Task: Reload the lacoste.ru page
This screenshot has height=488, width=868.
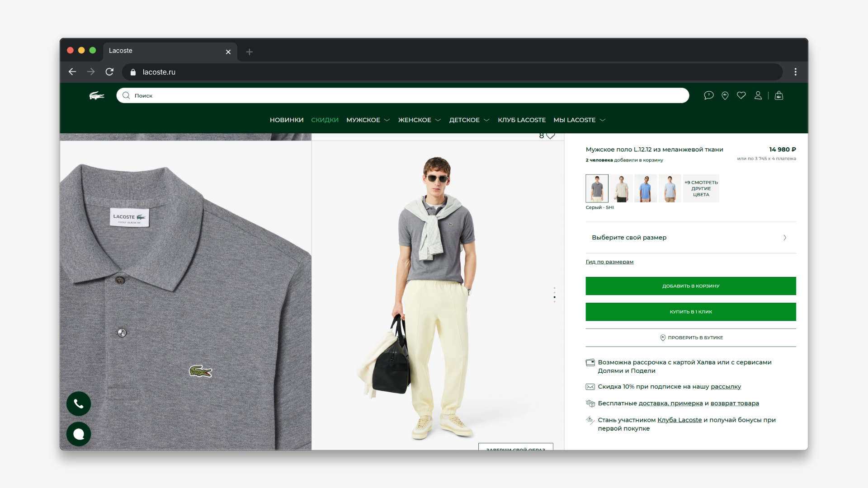Action: coord(109,72)
